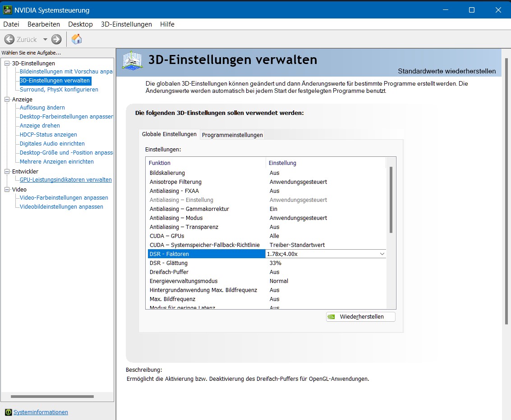This screenshot has height=420, width=511.
Task: Open Desktop-Farbeinstellungen anpassen
Action: 66,117
